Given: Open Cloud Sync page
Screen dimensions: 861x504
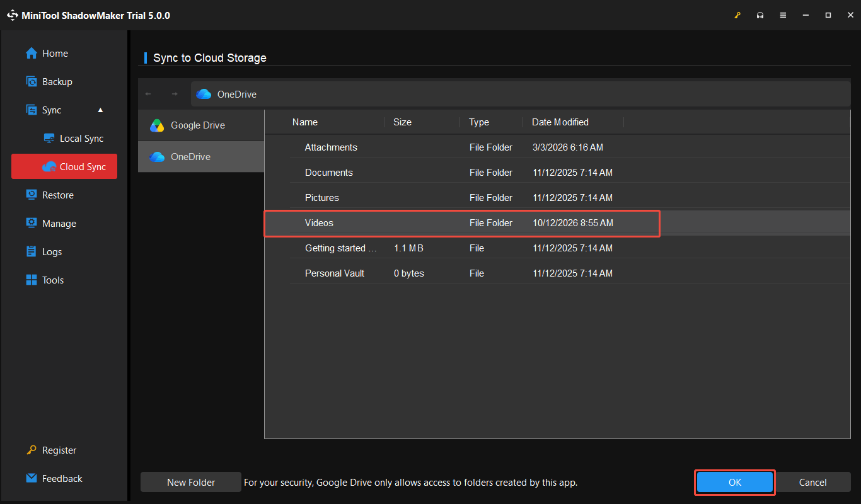Looking at the screenshot, I should click(x=64, y=166).
